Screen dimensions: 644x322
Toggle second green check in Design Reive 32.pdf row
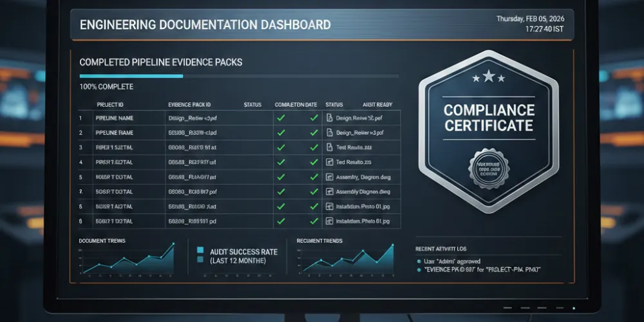pyautogui.click(x=314, y=118)
